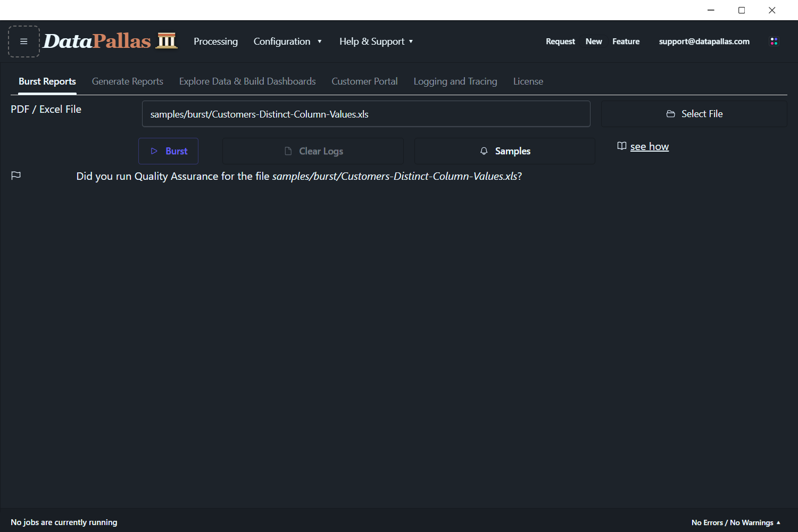Open the colorful apps grid icon
The height and width of the screenshot is (532, 798).
click(x=774, y=41)
